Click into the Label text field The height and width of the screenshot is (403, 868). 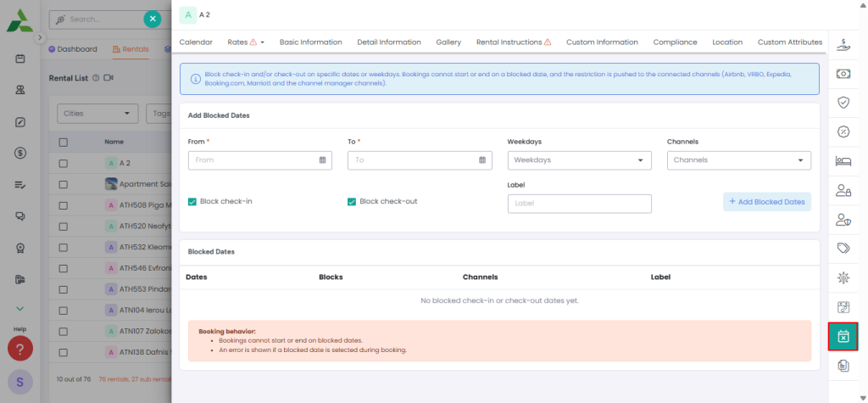(x=579, y=204)
